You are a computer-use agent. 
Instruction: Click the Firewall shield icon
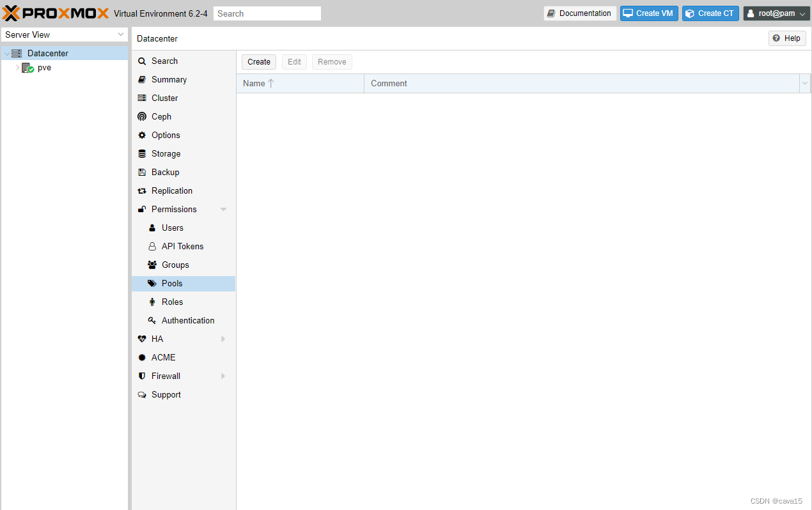tap(142, 376)
